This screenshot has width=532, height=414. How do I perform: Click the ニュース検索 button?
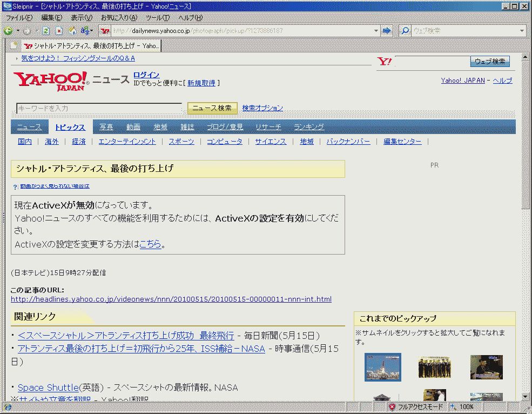[x=212, y=108]
